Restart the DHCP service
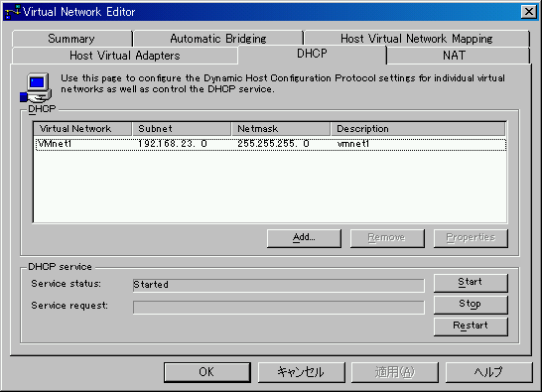Screen dimensions: 542x392 [471, 326]
